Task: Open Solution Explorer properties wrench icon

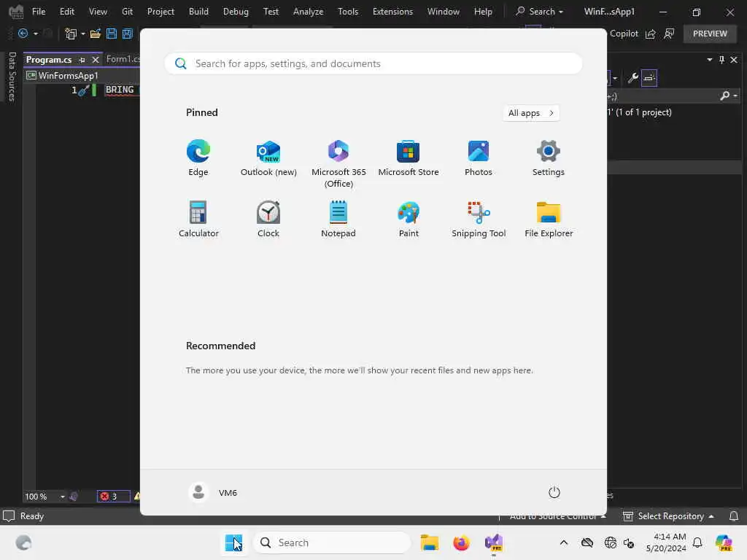Action: coord(632,77)
